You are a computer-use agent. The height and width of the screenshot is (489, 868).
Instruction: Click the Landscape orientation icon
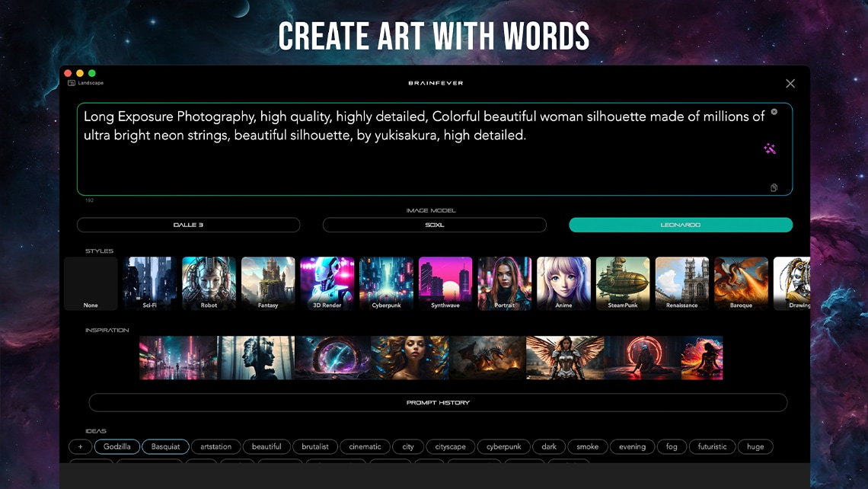72,83
